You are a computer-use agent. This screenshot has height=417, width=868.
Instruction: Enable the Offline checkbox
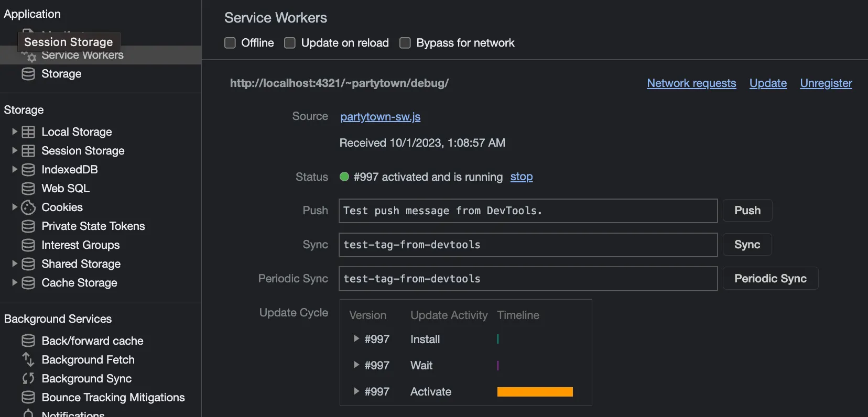click(230, 43)
